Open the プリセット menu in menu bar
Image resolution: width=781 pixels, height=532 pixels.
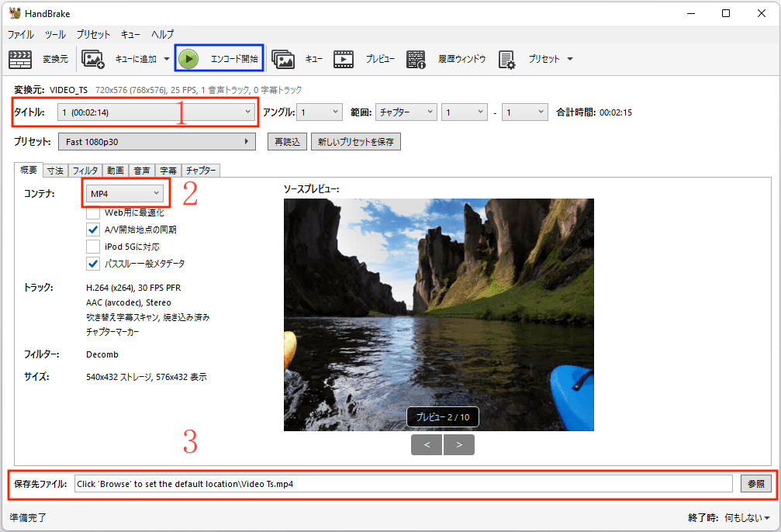[93, 34]
